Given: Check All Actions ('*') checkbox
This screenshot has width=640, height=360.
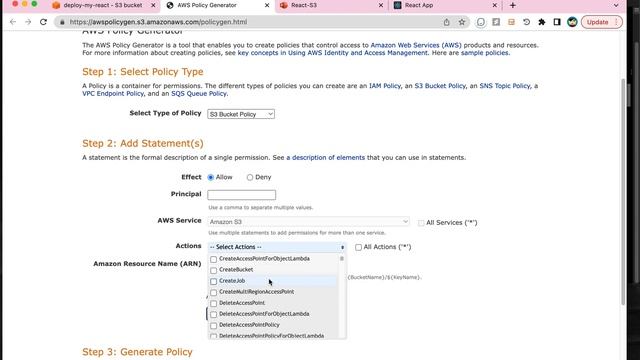Looking at the screenshot, I should pyautogui.click(x=358, y=247).
